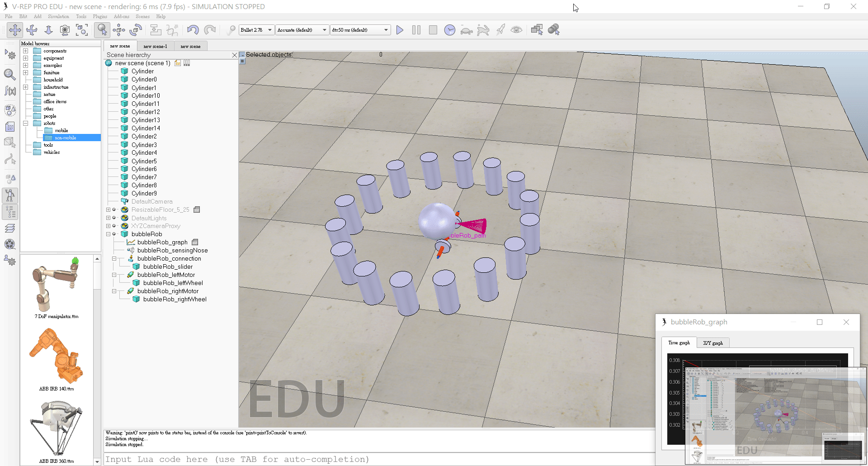The height and width of the screenshot is (466, 868).
Task: Select bubbleRob_sensingNose object
Action: click(172, 250)
